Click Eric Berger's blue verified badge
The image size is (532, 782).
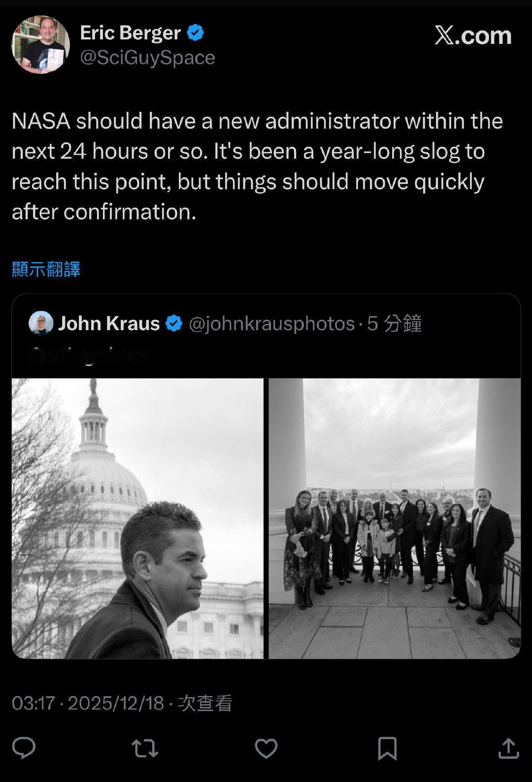(196, 33)
